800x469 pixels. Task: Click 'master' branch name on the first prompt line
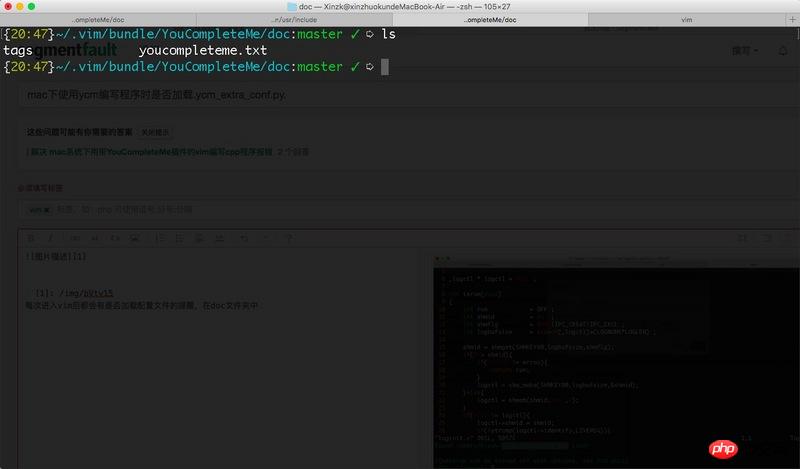320,34
